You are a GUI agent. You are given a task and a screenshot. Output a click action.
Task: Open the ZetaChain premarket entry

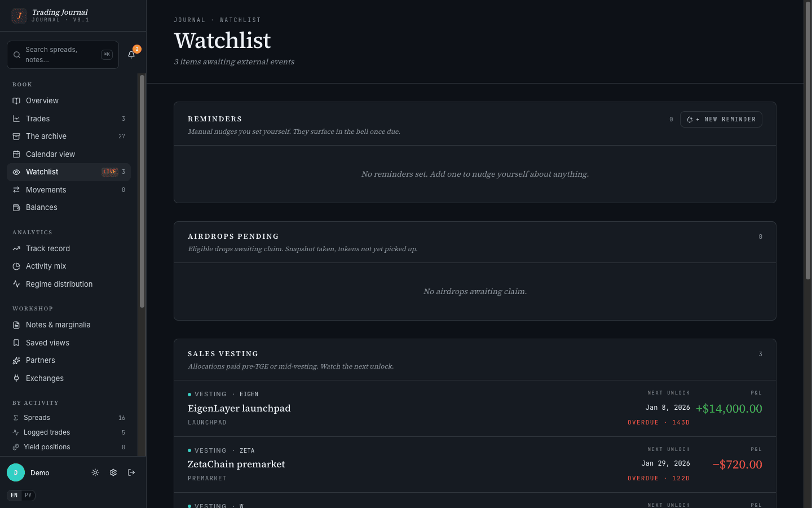pos(475,465)
